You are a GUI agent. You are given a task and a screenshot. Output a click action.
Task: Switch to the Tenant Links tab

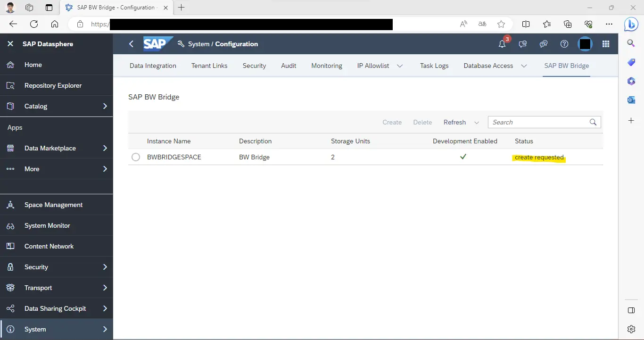[209, 66]
